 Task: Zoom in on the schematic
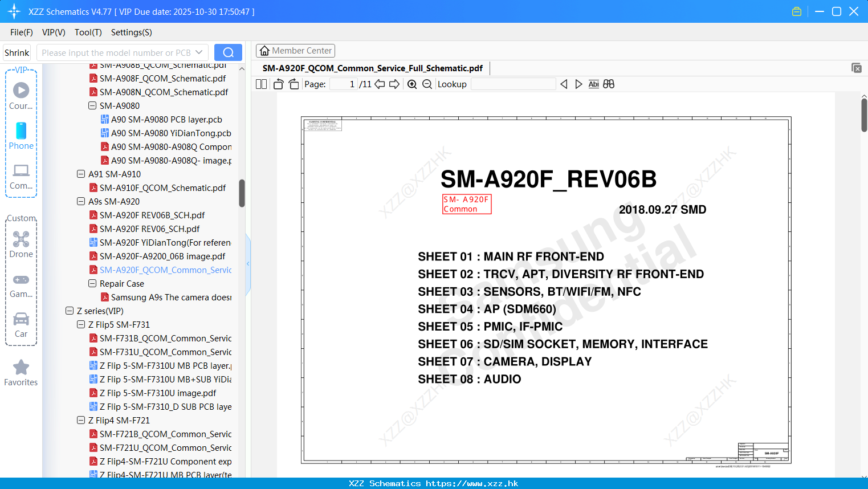point(412,84)
